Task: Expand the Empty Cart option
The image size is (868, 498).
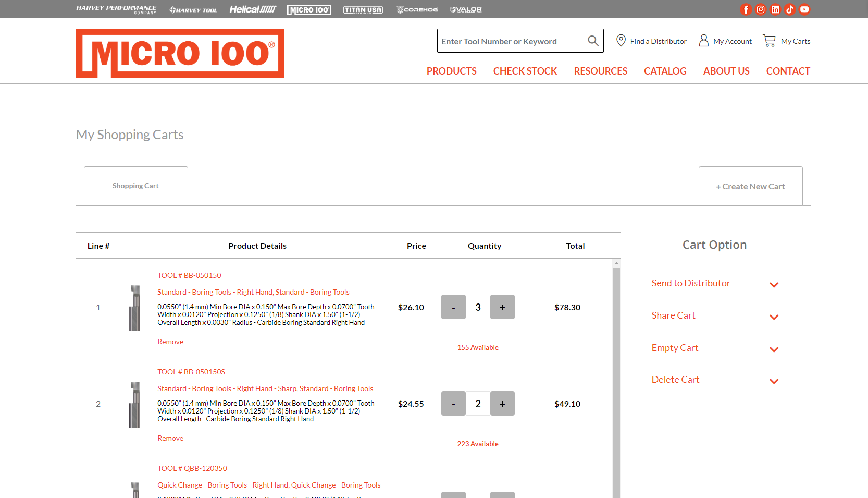Action: 774,349
